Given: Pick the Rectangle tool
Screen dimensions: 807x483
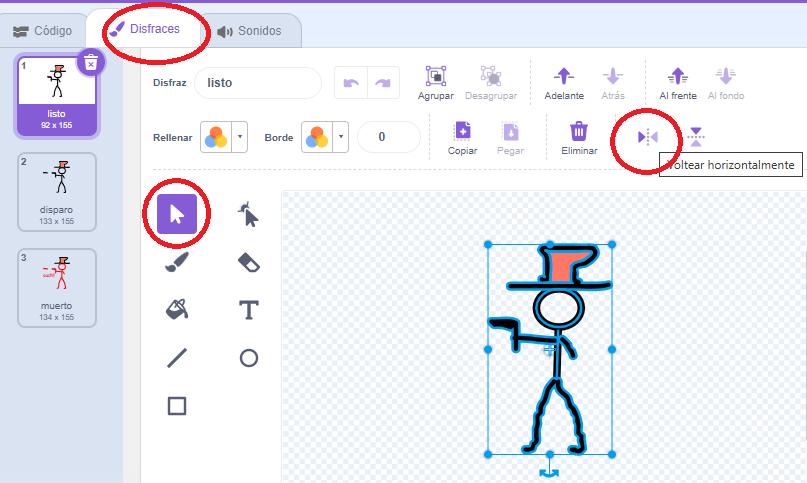Looking at the screenshot, I should coord(177,406).
